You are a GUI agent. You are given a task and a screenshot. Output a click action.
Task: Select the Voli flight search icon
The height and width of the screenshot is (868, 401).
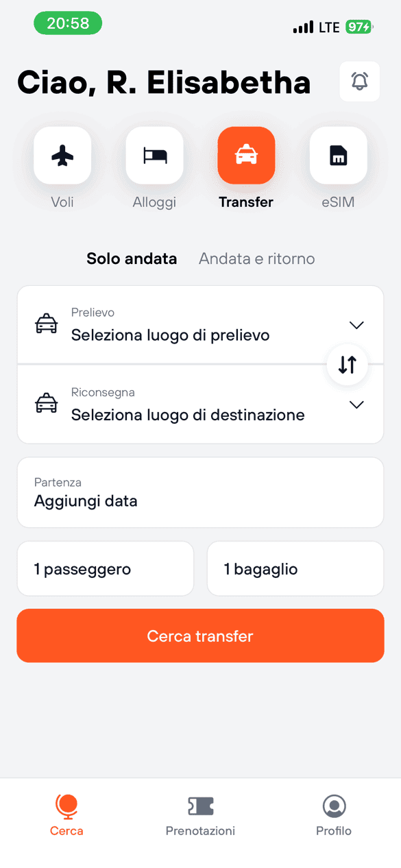pyautogui.click(x=62, y=156)
